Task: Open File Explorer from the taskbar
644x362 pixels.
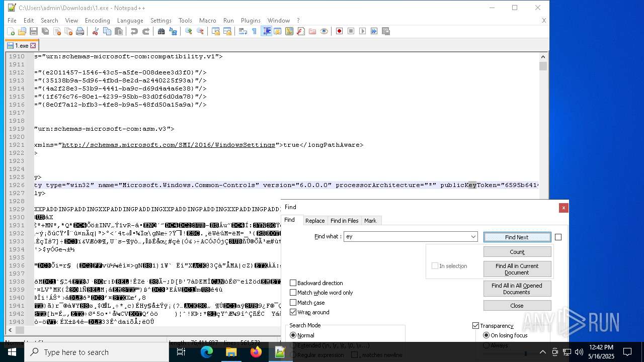Action: (x=231, y=352)
